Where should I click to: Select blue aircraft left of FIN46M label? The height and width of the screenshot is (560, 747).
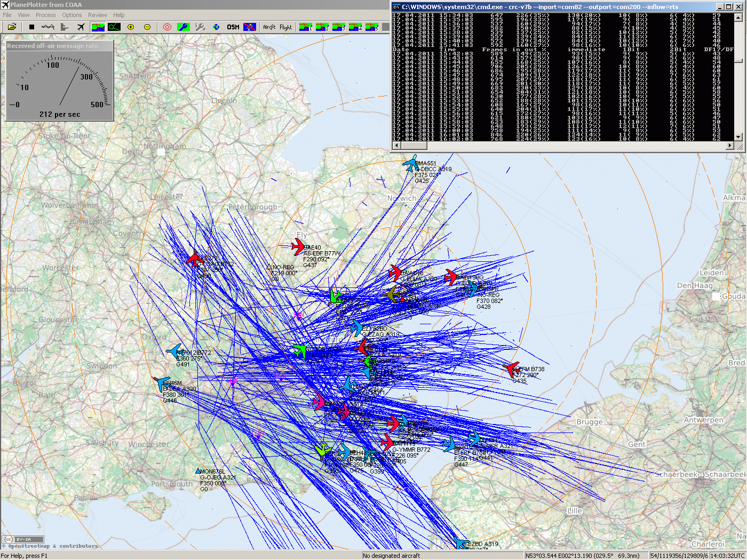(x=161, y=383)
